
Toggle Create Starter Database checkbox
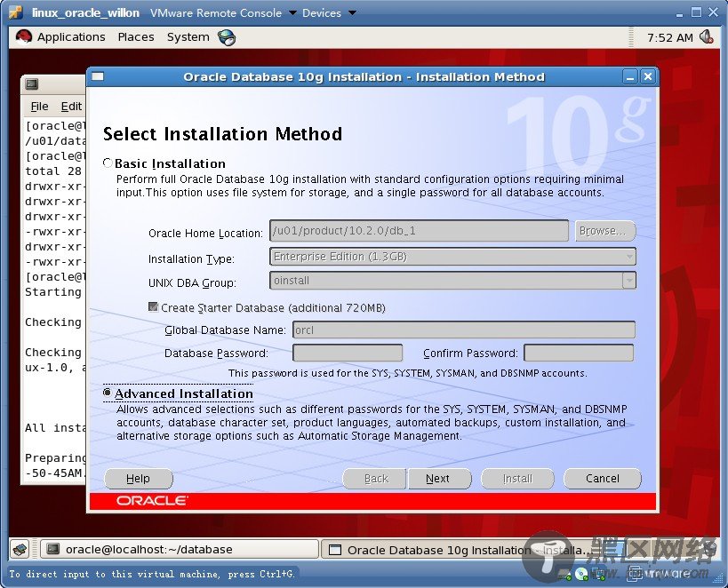pos(153,306)
